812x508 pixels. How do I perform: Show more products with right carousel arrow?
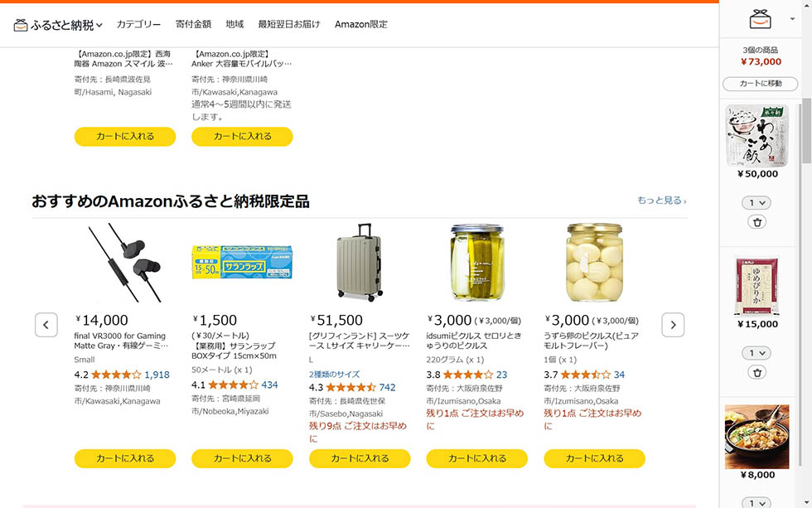pos(673,324)
